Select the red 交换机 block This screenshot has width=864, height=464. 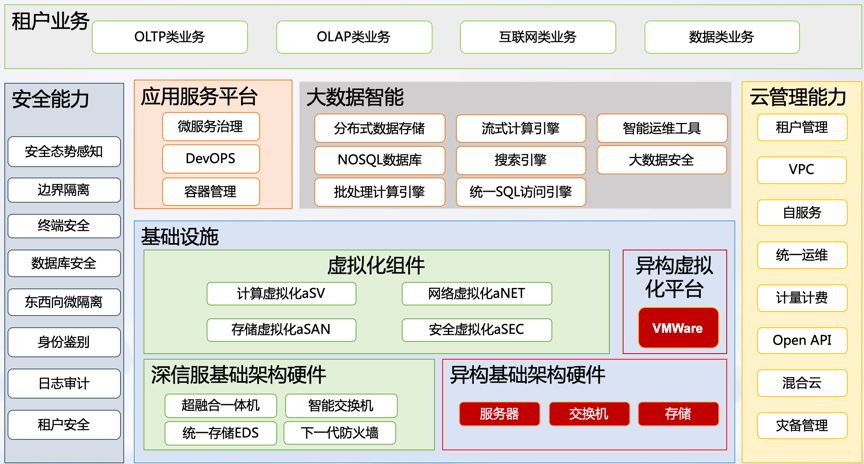(589, 414)
